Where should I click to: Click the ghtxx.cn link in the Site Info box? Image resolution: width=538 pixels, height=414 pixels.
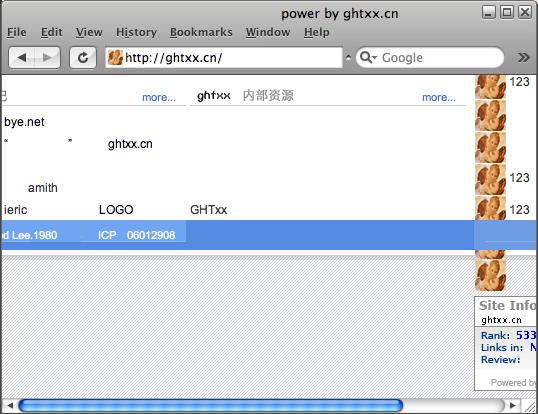tap(501, 320)
